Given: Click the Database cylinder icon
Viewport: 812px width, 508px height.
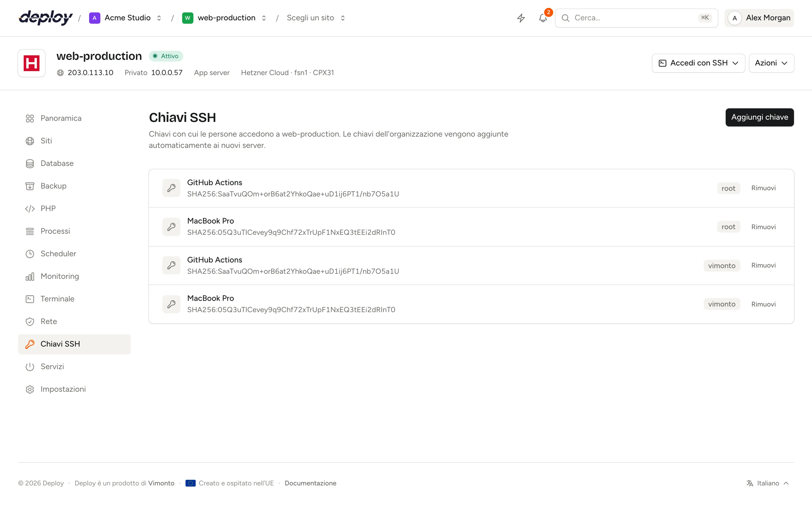Looking at the screenshot, I should click(x=30, y=164).
